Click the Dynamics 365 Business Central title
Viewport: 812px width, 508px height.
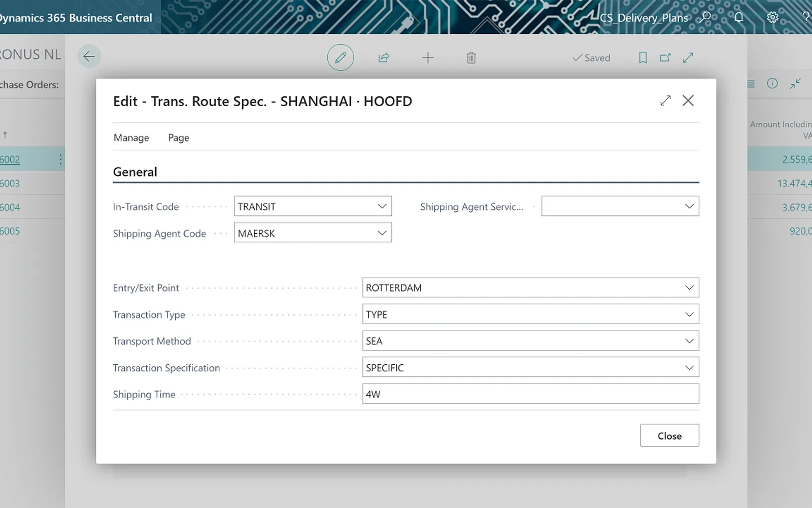click(76, 18)
